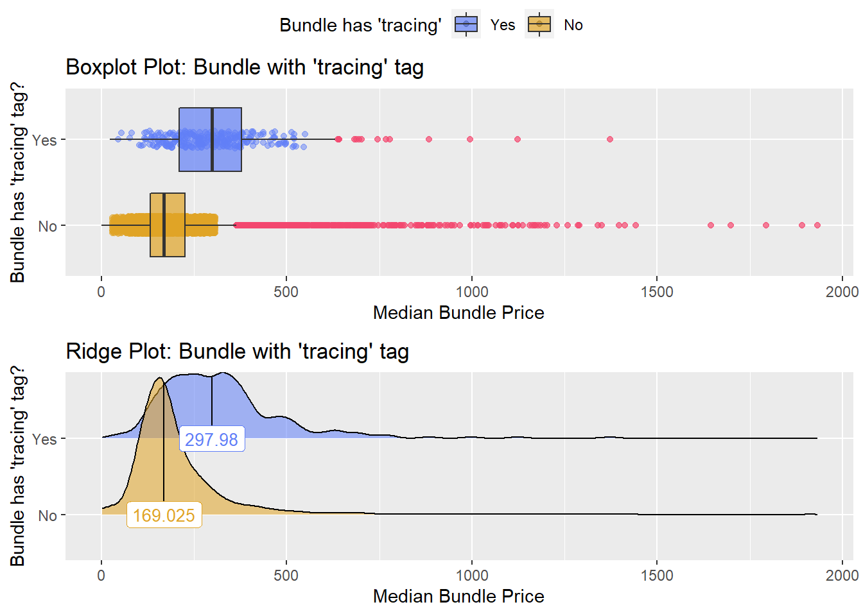Click the 'Boxplot Plot' chart title
The width and height of the screenshot is (863, 616).
pos(245,67)
